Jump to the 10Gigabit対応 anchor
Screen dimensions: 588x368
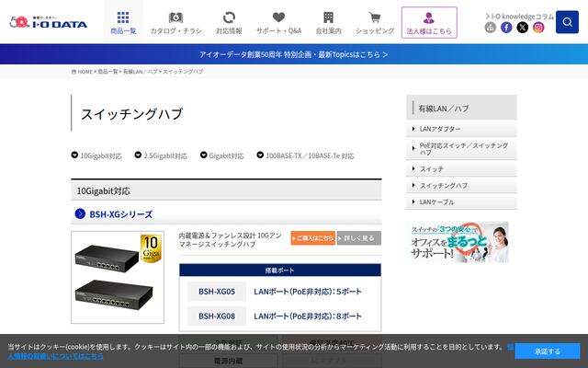(96, 155)
